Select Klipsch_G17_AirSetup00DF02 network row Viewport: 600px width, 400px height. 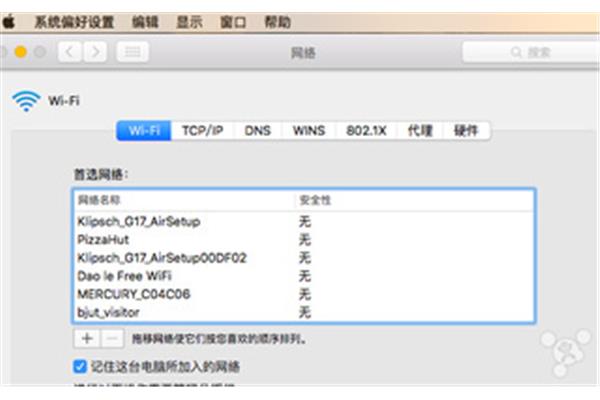303,258
